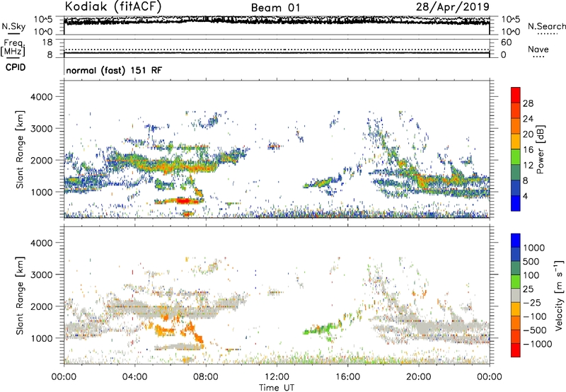This screenshot has height=392, width=566.
Task: Click 'normal (fast) 151 RF' text
Action: (x=114, y=70)
